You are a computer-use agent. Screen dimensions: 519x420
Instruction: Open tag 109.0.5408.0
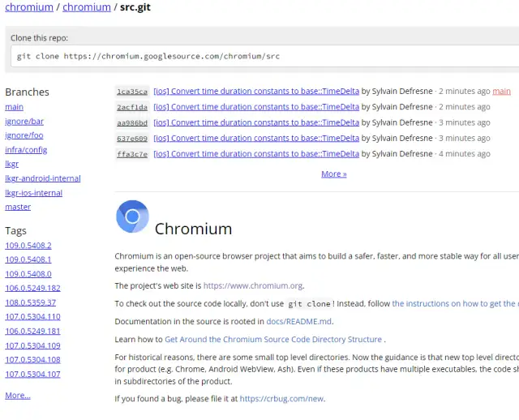point(28,274)
